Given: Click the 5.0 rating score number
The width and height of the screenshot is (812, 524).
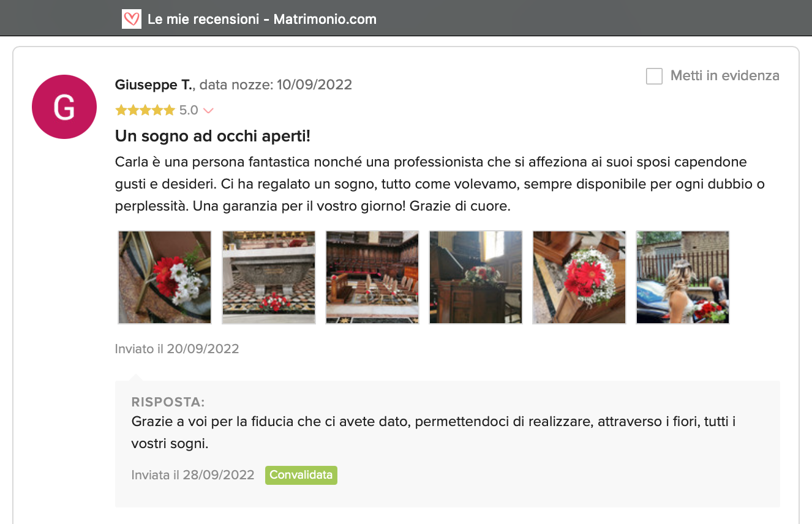Looking at the screenshot, I should [189, 110].
